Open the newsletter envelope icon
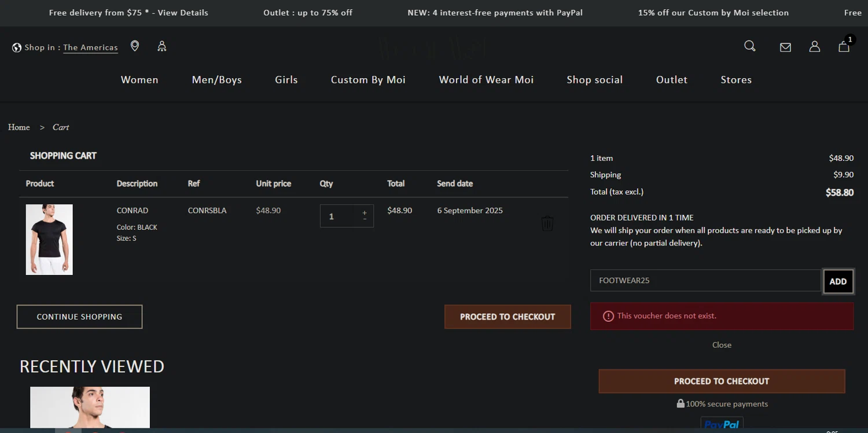The image size is (868, 433). click(785, 47)
